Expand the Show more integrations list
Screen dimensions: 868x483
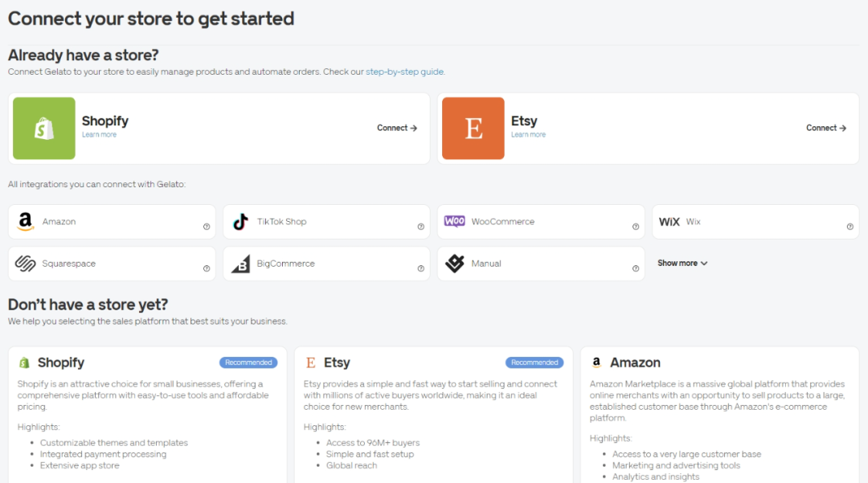pos(682,263)
